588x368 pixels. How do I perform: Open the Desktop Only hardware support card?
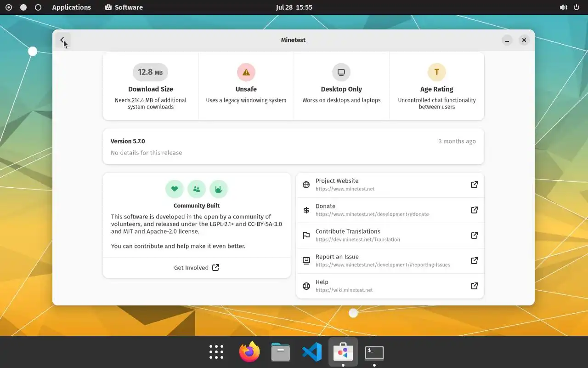[x=341, y=86]
